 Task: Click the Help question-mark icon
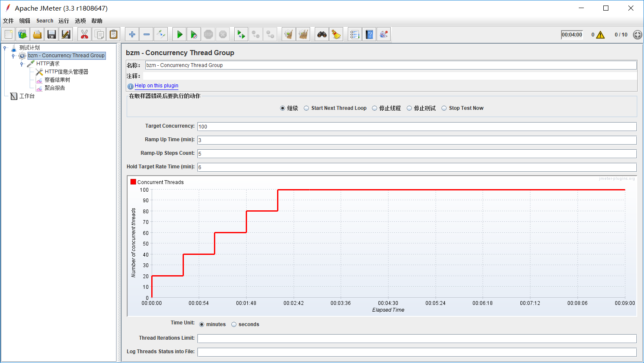coord(369,34)
